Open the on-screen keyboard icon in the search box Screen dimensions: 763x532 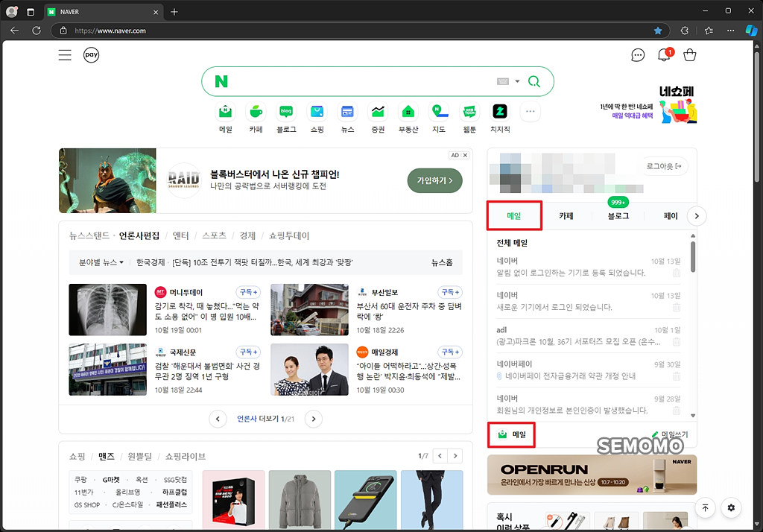(503, 81)
